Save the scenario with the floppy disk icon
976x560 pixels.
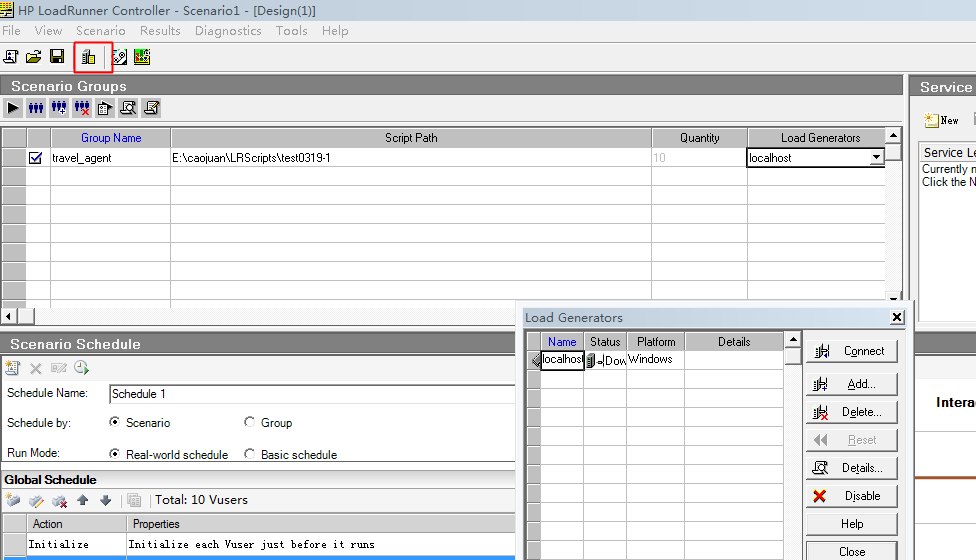point(57,57)
